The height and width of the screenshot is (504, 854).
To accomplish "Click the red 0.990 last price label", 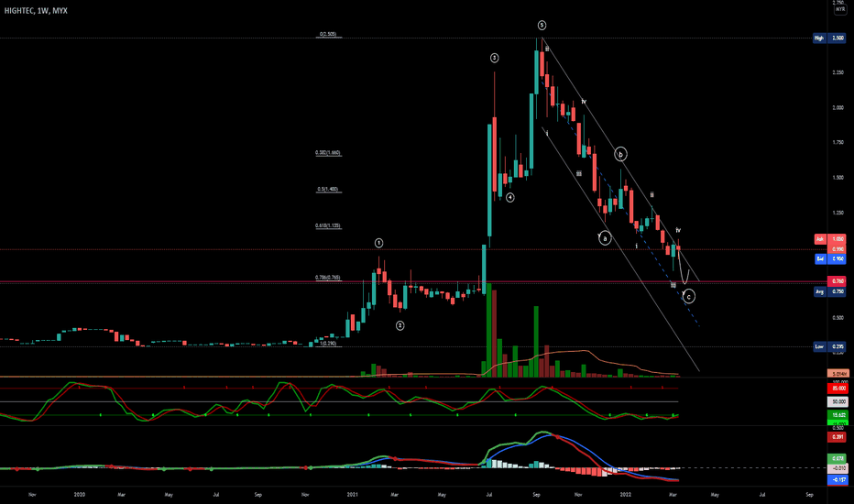I will point(838,249).
